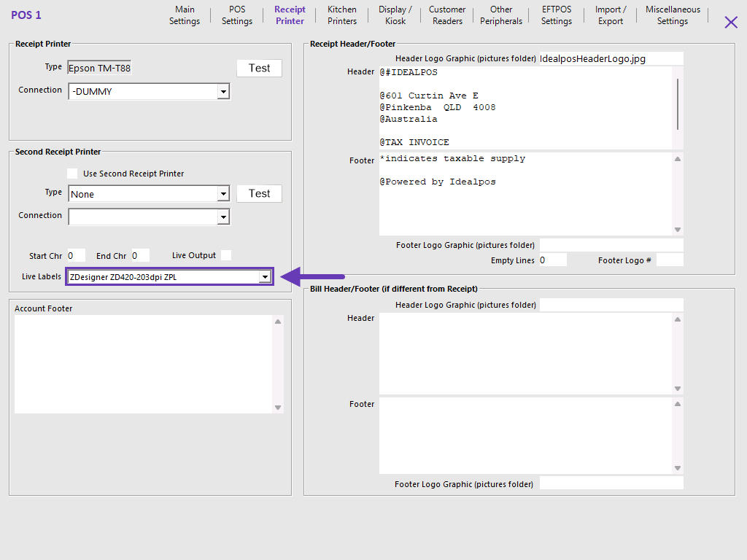Click Bill Header scroll up arrow
747x560 pixels.
[678, 319]
